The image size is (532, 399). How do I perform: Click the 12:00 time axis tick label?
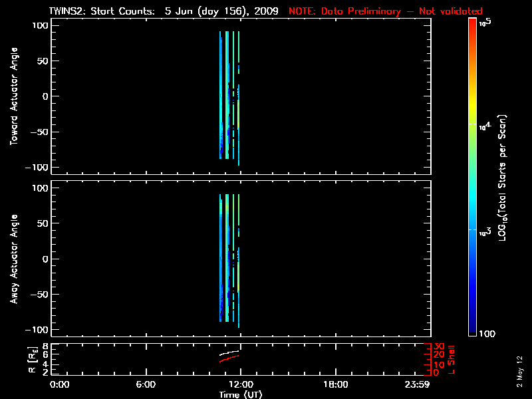[240, 385]
